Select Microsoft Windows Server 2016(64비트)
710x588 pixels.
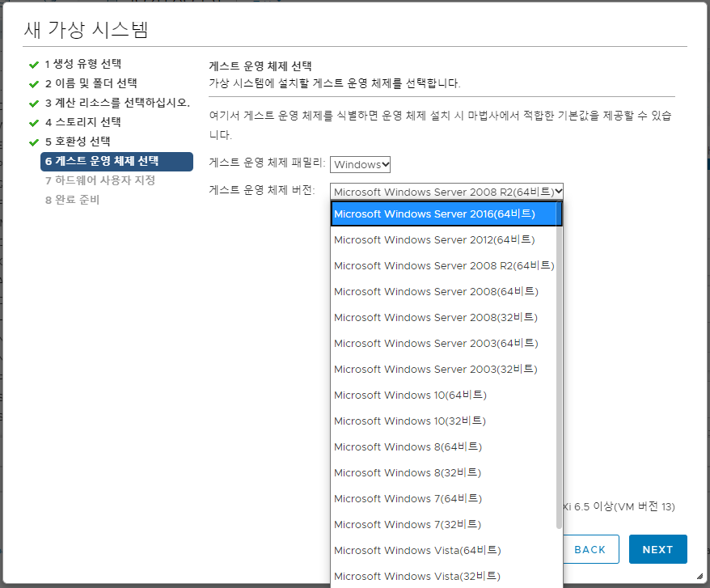click(x=446, y=214)
